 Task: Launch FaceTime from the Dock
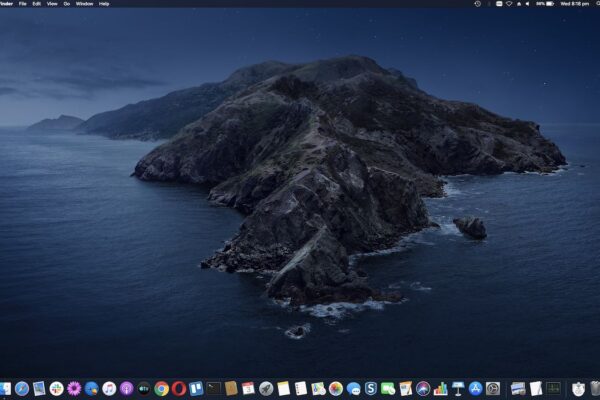point(388,389)
